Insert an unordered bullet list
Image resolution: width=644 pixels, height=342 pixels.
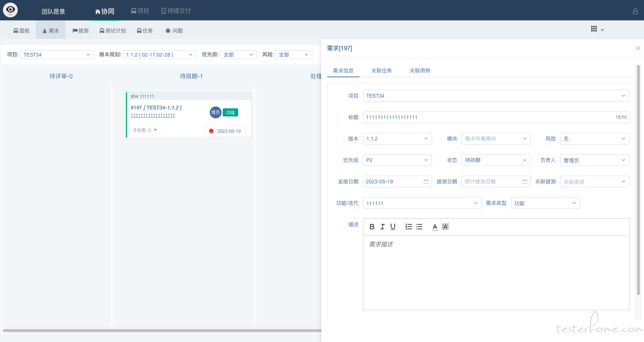tap(419, 227)
